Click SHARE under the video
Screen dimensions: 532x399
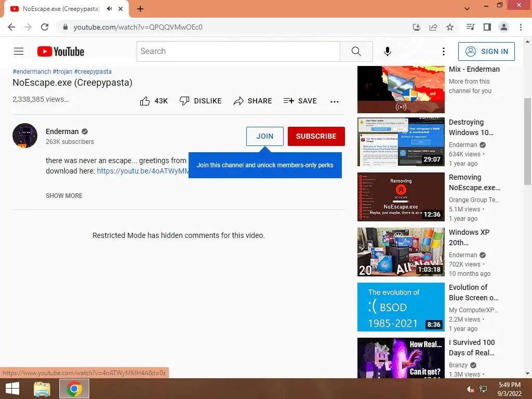pyautogui.click(x=253, y=101)
